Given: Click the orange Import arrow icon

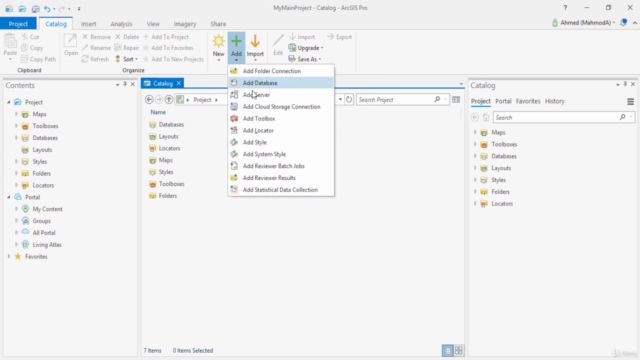Looking at the screenshot, I should click(255, 41).
